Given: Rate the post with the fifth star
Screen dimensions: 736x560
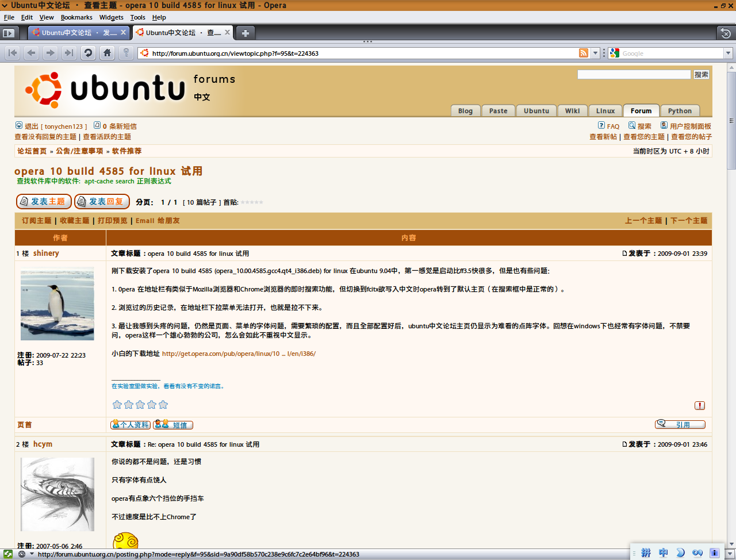Looking at the screenshot, I should pos(163,405).
